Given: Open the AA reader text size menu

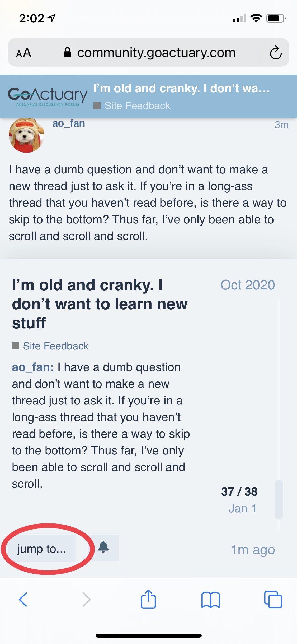Looking at the screenshot, I should click(23, 53).
